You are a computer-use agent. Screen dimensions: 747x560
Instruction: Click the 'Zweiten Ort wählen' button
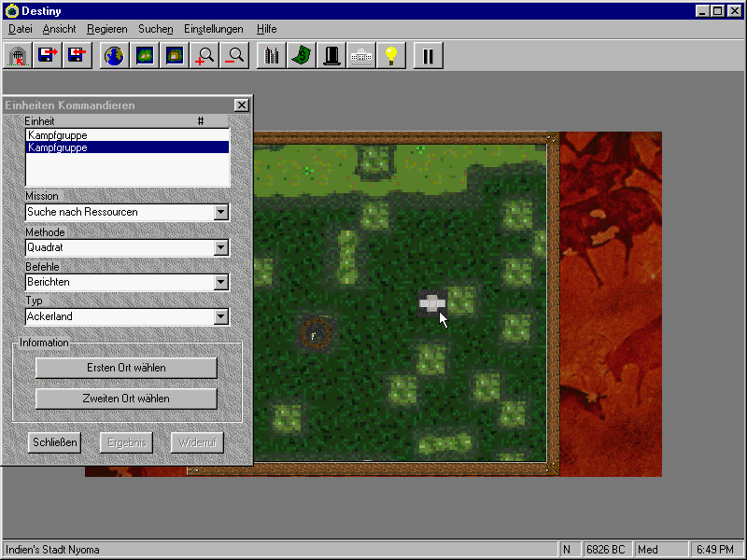click(126, 399)
